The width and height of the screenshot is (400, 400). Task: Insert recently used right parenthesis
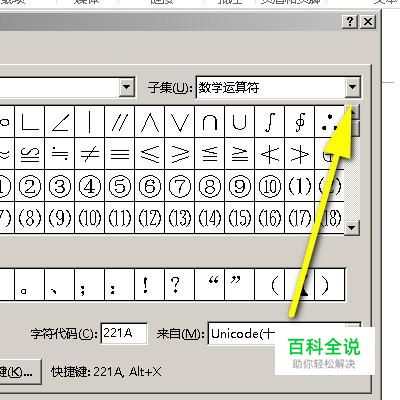330,285
